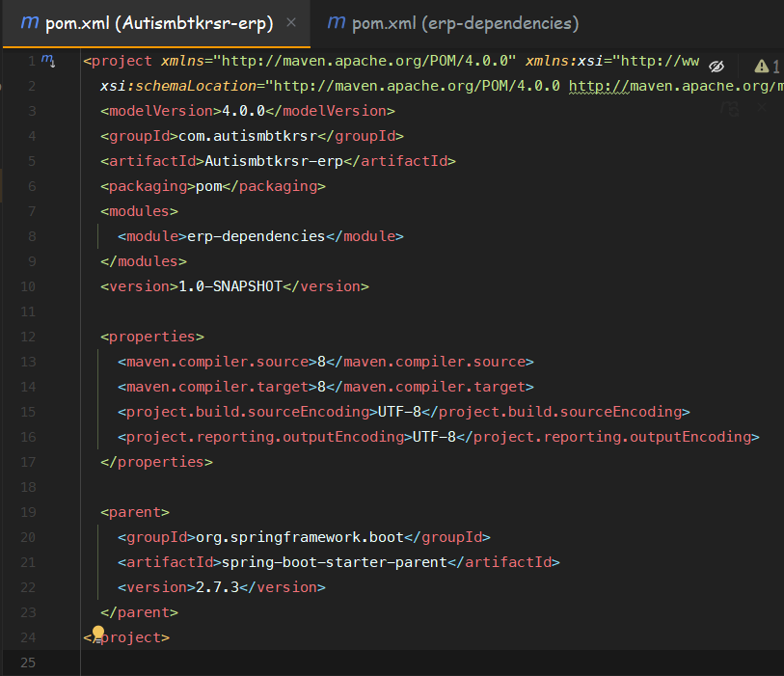Click line number 19 in the gutter
784x676 pixels.
[28, 512]
